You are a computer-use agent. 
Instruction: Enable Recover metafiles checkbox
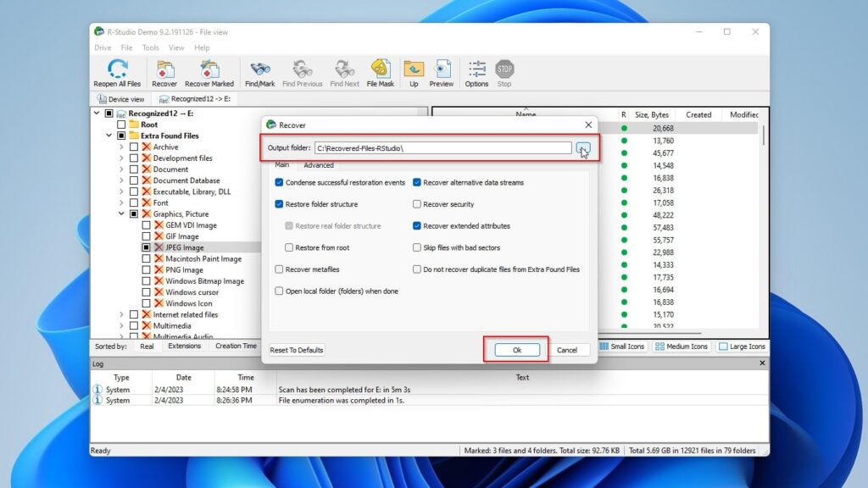(x=279, y=269)
